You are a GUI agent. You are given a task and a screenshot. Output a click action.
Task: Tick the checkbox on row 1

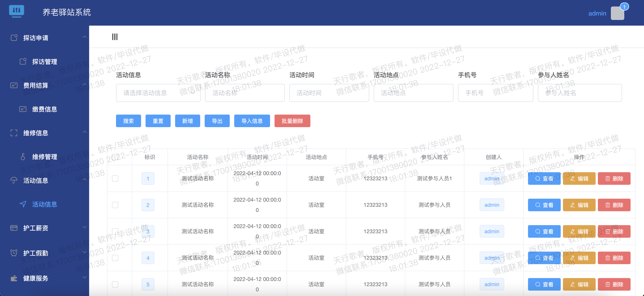(115, 178)
